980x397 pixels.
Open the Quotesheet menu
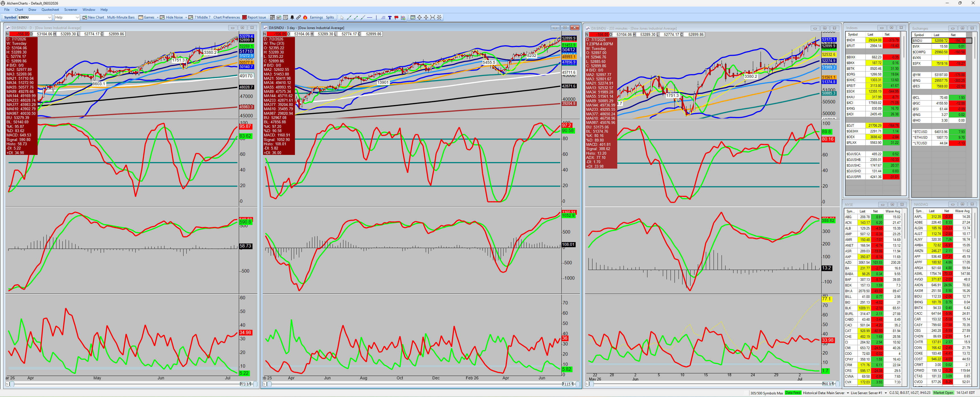pyautogui.click(x=50, y=9)
